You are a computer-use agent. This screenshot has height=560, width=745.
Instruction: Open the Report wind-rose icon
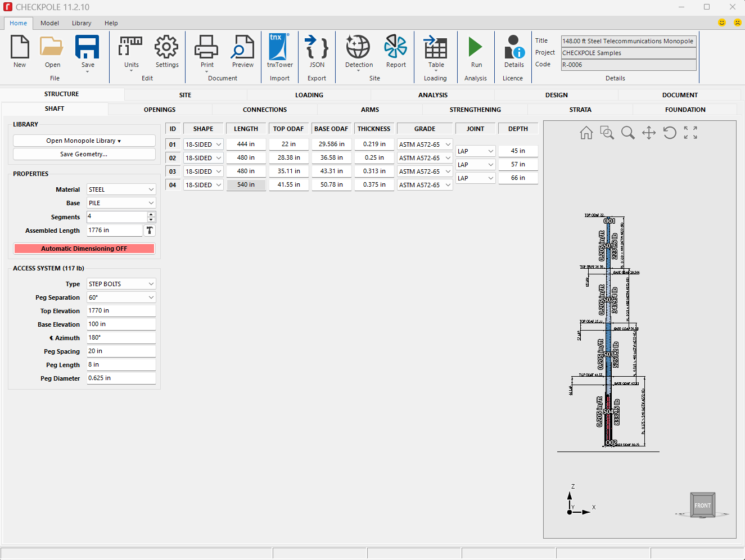point(396,47)
